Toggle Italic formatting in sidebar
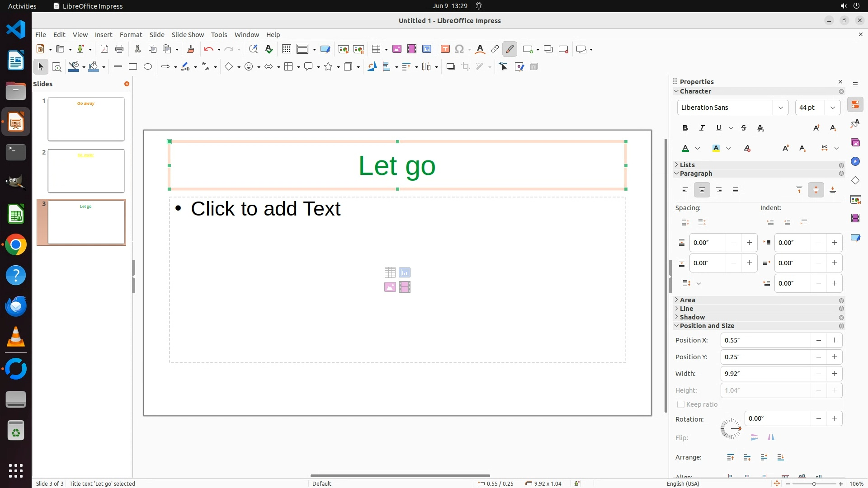Viewport: 868px width, 488px height. [702, 128]
